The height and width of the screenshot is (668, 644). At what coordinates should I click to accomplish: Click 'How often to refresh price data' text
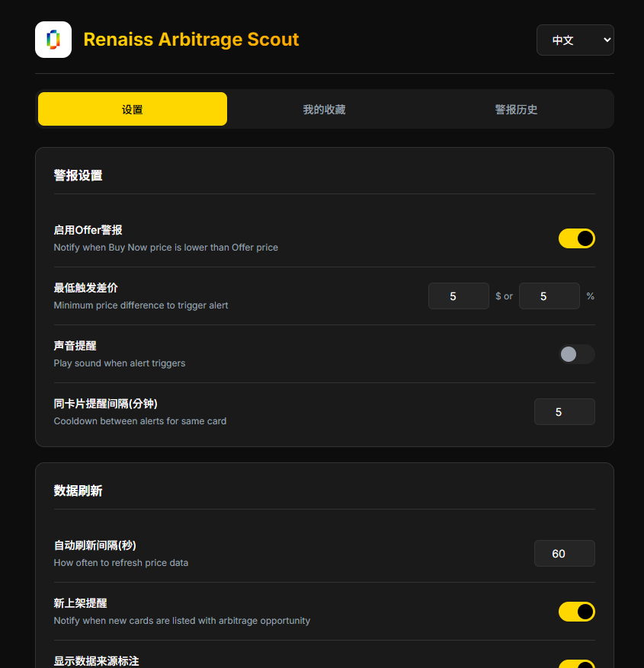[121, 563]
